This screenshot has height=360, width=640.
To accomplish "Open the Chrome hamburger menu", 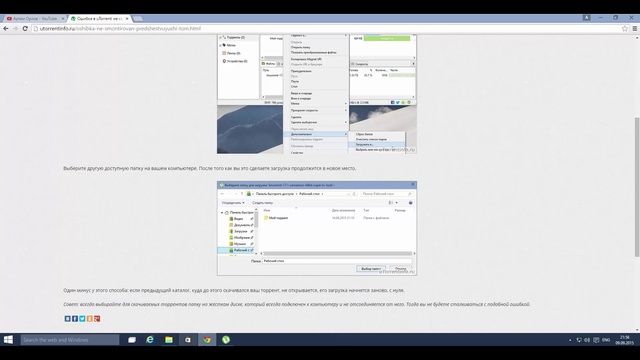I will (x=635, y=29).
